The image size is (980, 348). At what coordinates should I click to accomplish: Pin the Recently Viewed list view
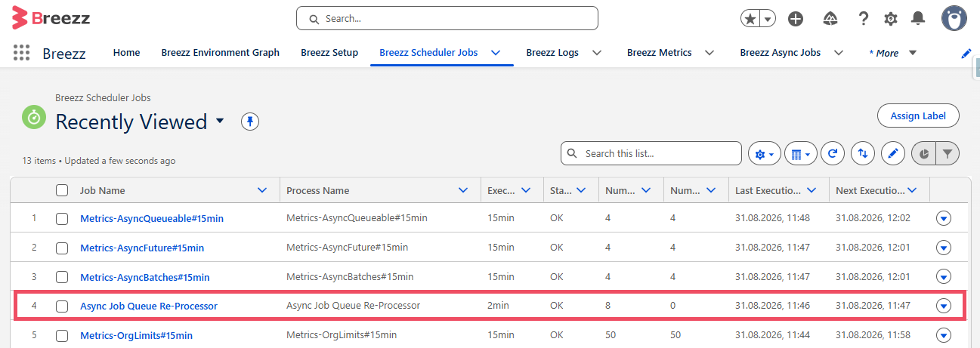250,122
